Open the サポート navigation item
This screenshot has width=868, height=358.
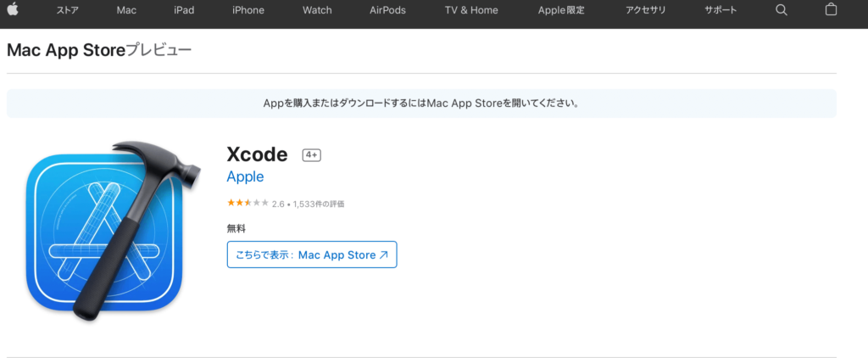721,10
